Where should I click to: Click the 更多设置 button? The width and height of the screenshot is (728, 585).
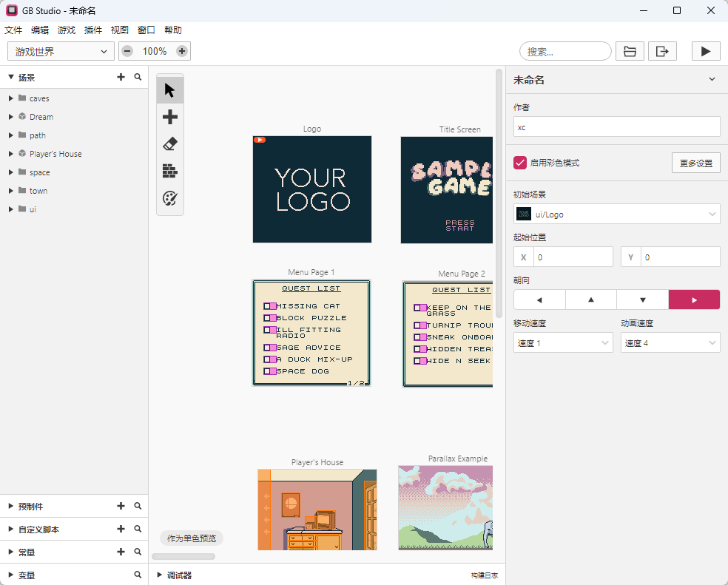click(696, 163)
